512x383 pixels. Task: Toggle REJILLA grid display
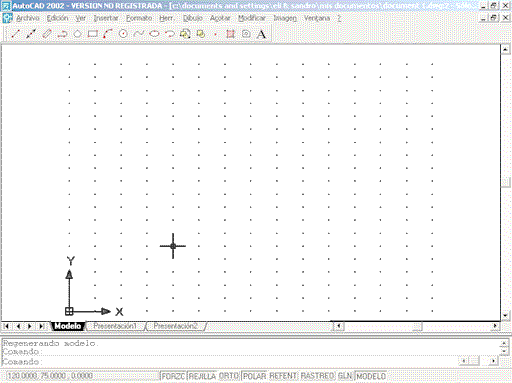[x=202, y=376]
